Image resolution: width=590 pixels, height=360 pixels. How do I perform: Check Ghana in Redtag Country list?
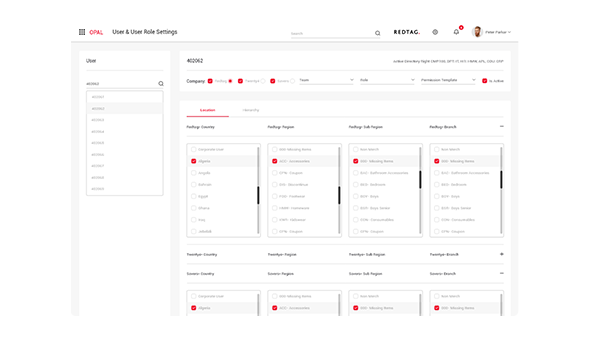click(193, 208)
